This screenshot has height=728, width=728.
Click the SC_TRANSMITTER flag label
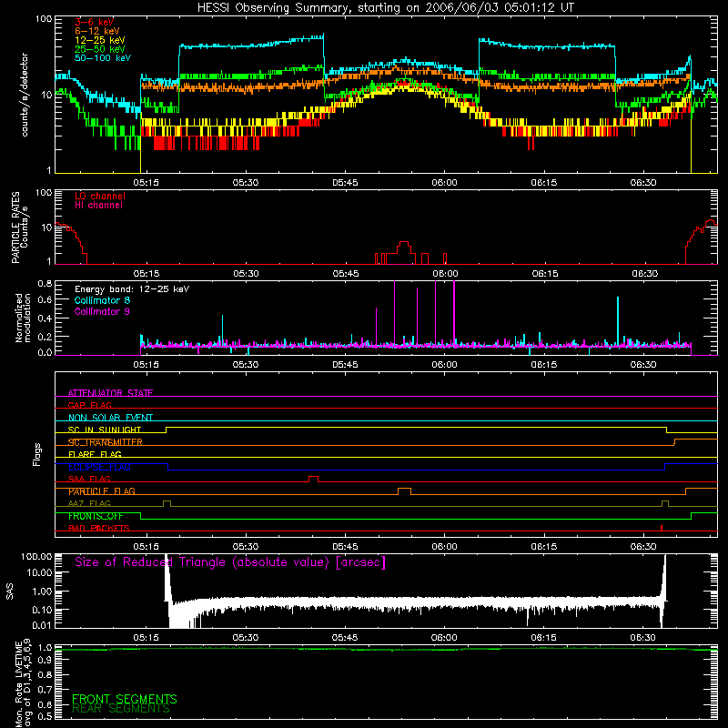point(106,442)
